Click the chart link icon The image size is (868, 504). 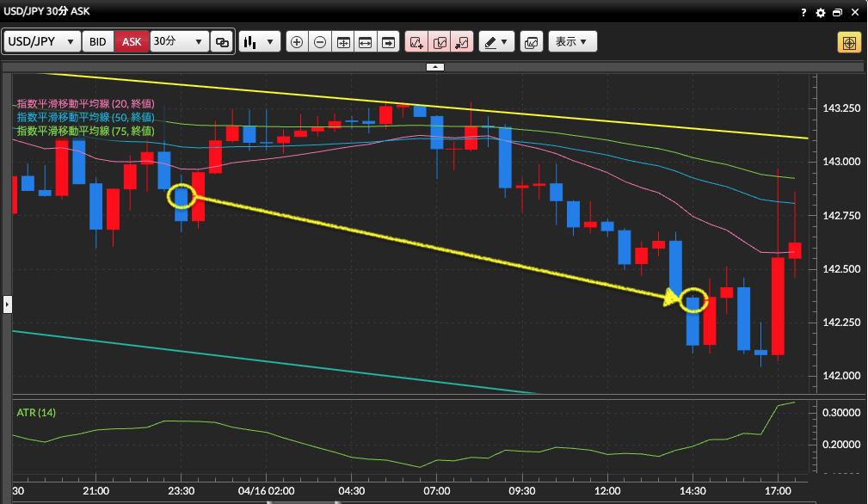[222, 42]
